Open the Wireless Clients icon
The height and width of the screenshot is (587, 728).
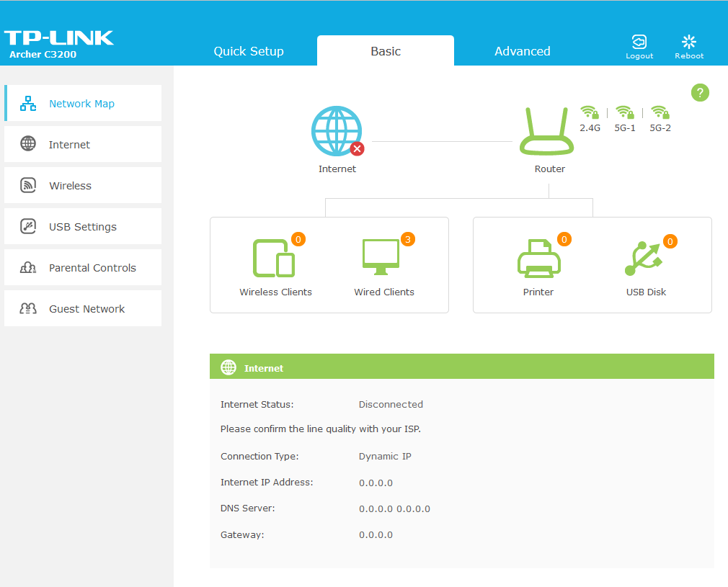click(x=274, y=259)
